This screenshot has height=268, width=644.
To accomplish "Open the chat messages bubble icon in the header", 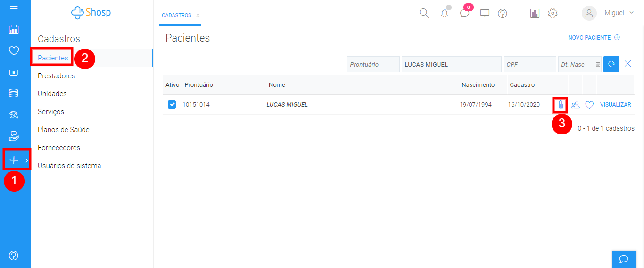I will (x=464, y=13).
